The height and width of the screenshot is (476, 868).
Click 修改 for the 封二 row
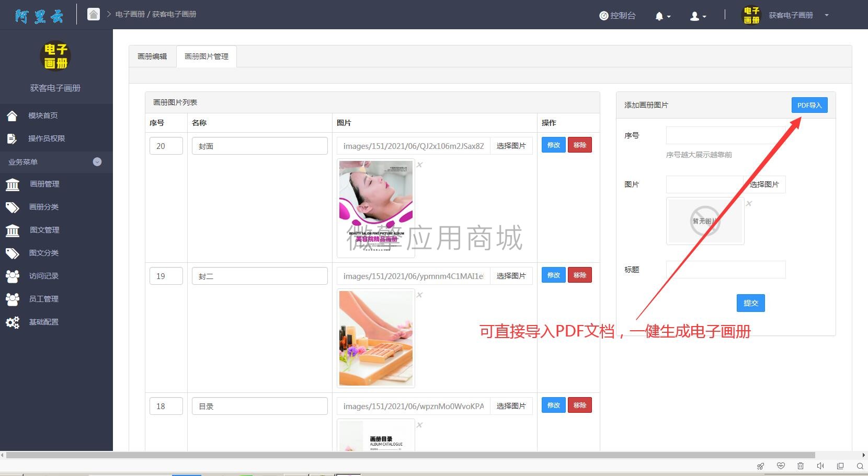[x=554, y=275]
